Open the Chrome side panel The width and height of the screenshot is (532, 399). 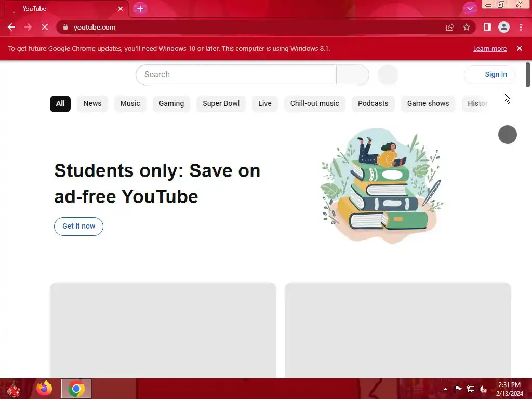pyautogui.click(x=487, y=27)
